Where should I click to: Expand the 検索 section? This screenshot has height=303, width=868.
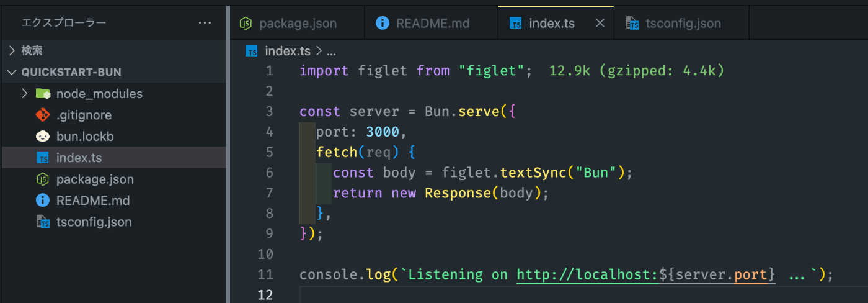pyautogui.click(x=113, y=50)
